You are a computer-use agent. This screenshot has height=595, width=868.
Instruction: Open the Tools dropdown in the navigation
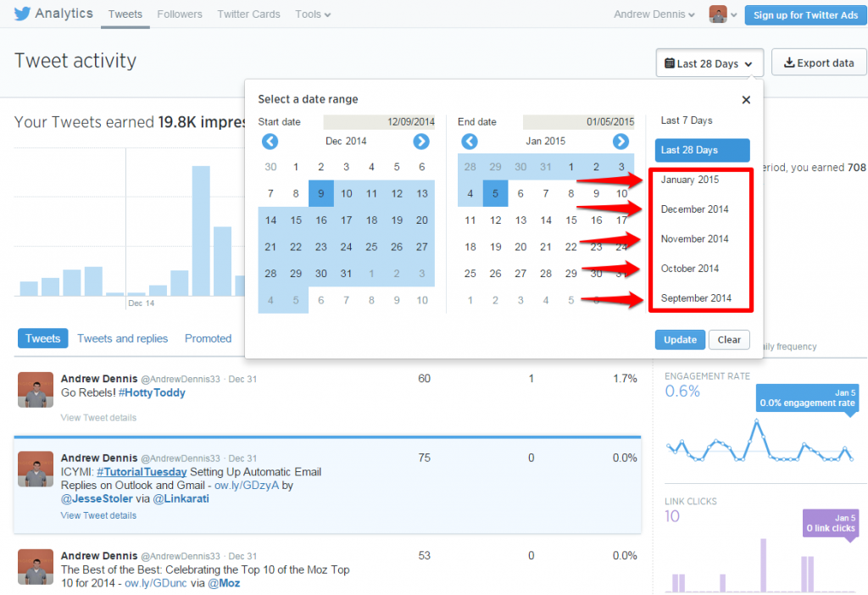click(x=312, y=14)
